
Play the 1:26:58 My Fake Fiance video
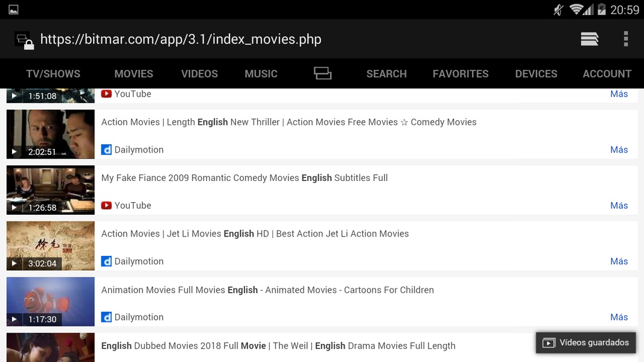[51, 190]
